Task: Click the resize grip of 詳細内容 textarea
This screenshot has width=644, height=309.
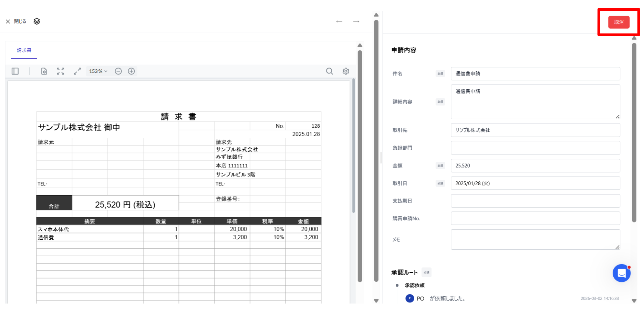Action: (617, 117)
